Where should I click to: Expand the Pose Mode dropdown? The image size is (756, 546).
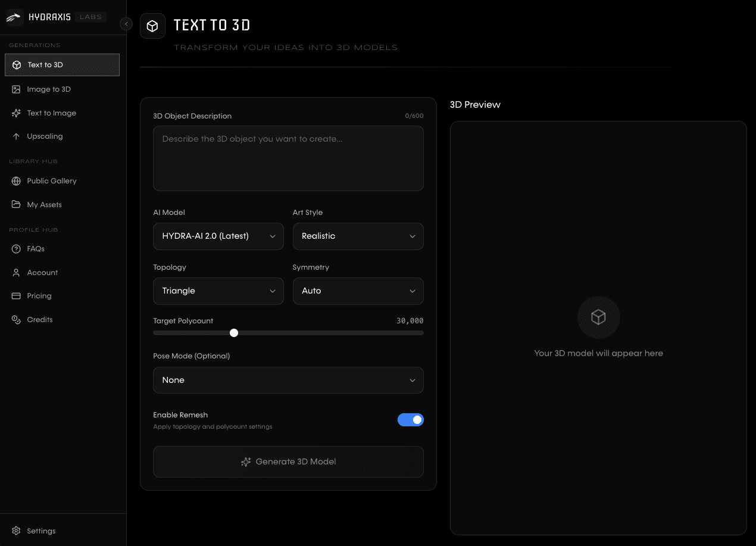(x=288, y=380)
